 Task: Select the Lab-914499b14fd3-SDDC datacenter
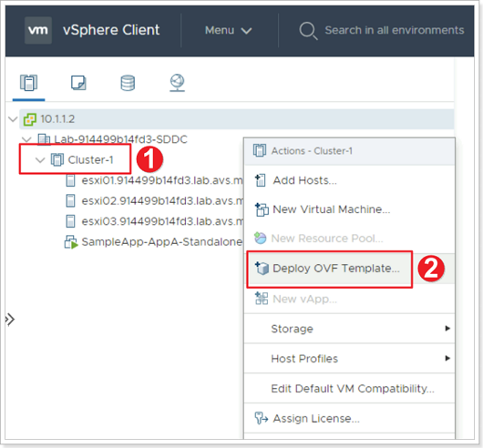pos(120,139)
